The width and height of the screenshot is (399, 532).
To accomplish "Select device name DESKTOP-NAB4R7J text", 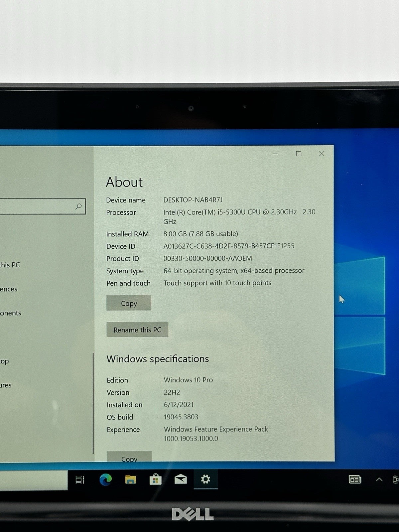I will (193, 200).
